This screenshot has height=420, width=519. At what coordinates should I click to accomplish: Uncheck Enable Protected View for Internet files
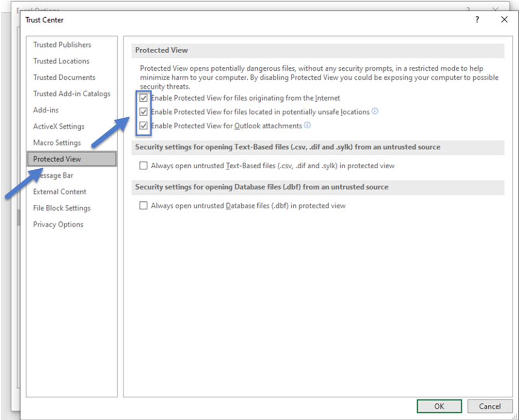[x=144, y=98]
